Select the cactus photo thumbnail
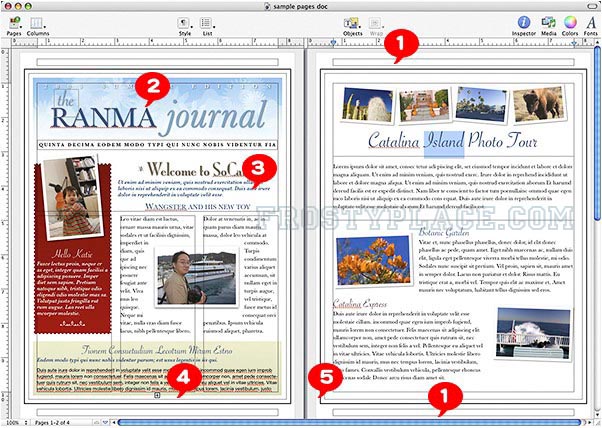This screenshot has height=428, width=602. coord(367,105)
